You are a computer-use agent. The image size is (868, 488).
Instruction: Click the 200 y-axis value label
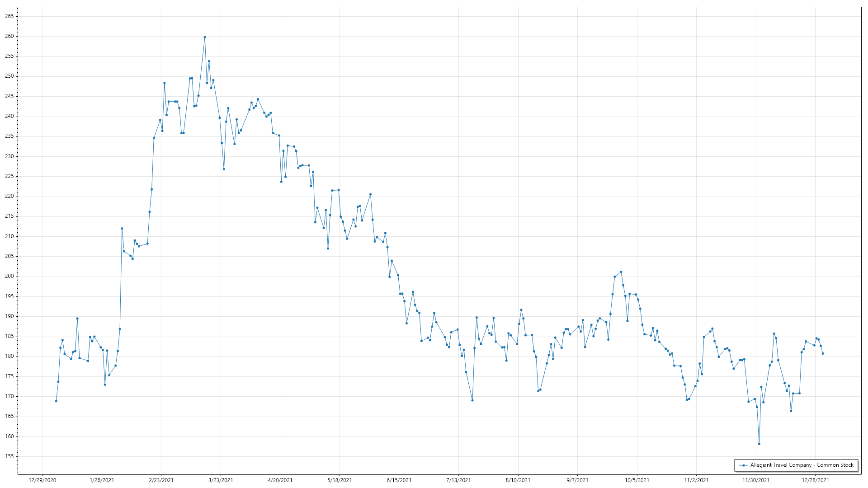point(9,276)
